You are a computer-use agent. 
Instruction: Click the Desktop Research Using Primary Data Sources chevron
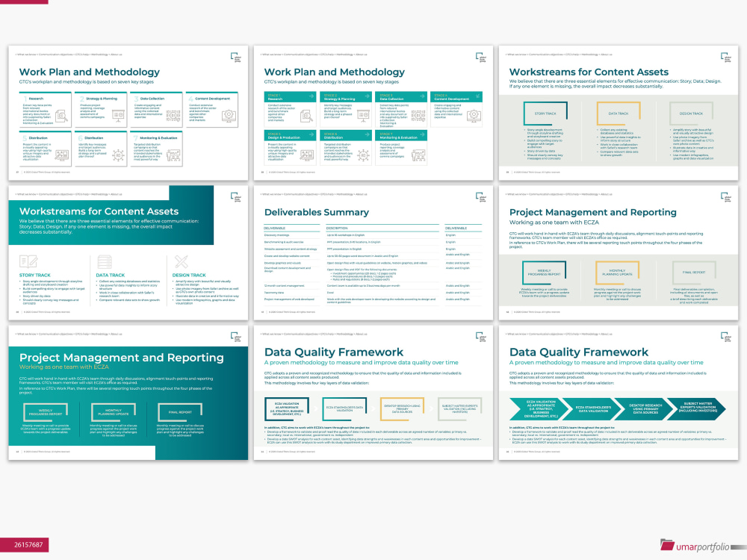[645, 408]
